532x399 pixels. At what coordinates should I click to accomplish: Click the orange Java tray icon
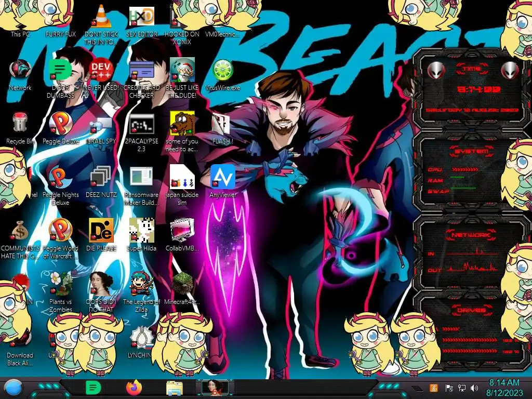pyautogui.click(x=434, y=388)
